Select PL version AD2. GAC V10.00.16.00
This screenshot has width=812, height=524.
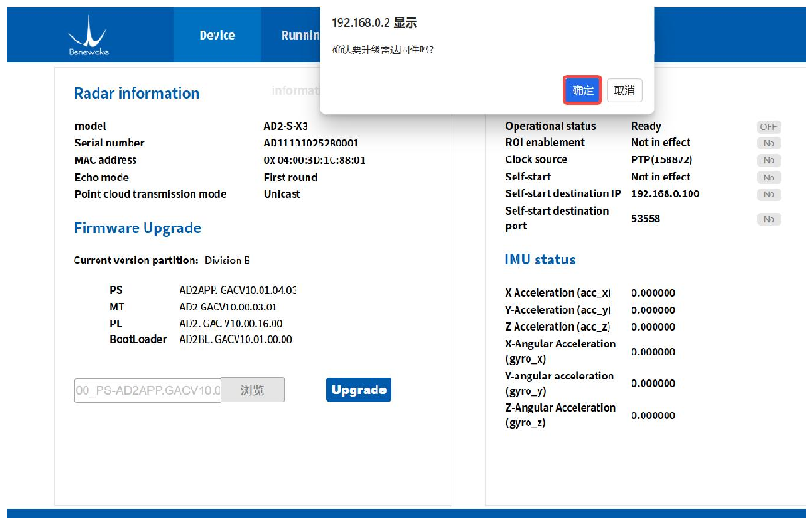(230, 323)
